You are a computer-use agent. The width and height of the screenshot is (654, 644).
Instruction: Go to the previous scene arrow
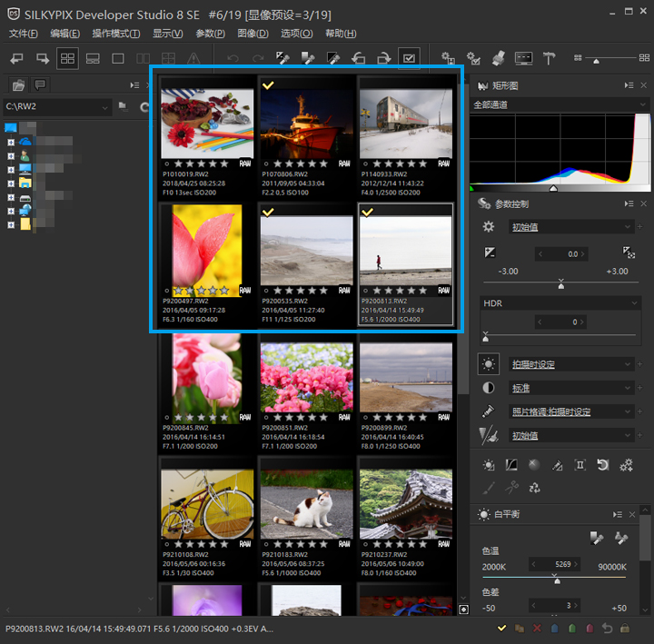pos(16,58)
